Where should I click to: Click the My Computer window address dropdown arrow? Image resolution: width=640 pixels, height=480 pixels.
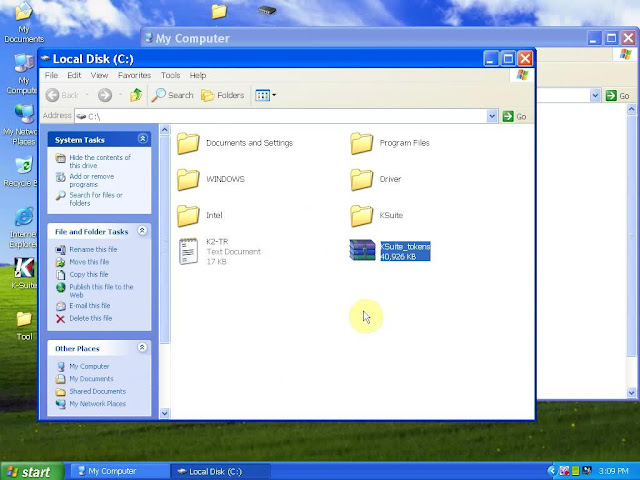(595, 96)
